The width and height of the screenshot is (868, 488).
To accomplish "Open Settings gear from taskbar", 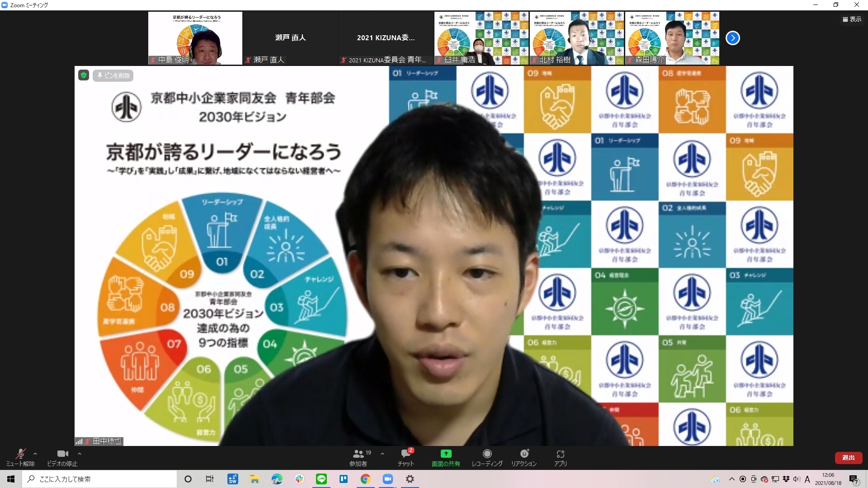I will pyautogui.click(x=410, y=479).
